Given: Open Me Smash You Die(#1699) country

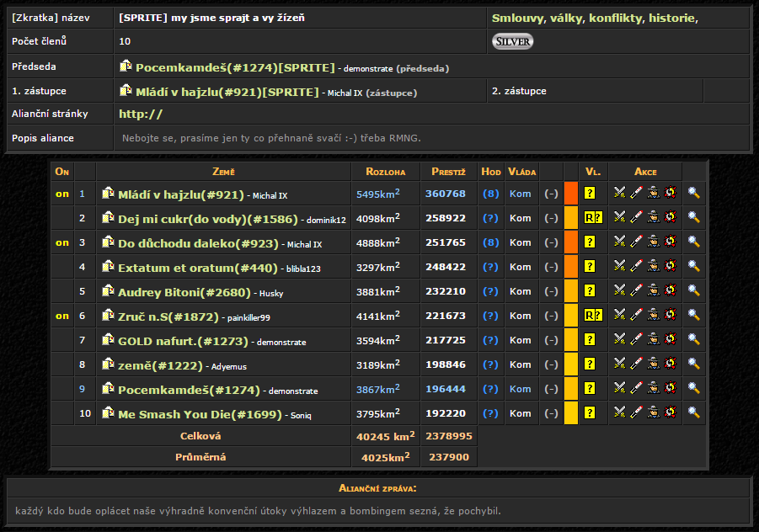Looking at the screenshot, I should [200, 414].
